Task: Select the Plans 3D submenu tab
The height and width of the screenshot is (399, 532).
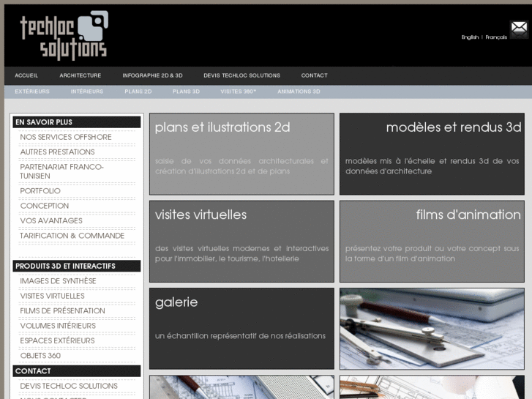Action: [x=186, y=92]
